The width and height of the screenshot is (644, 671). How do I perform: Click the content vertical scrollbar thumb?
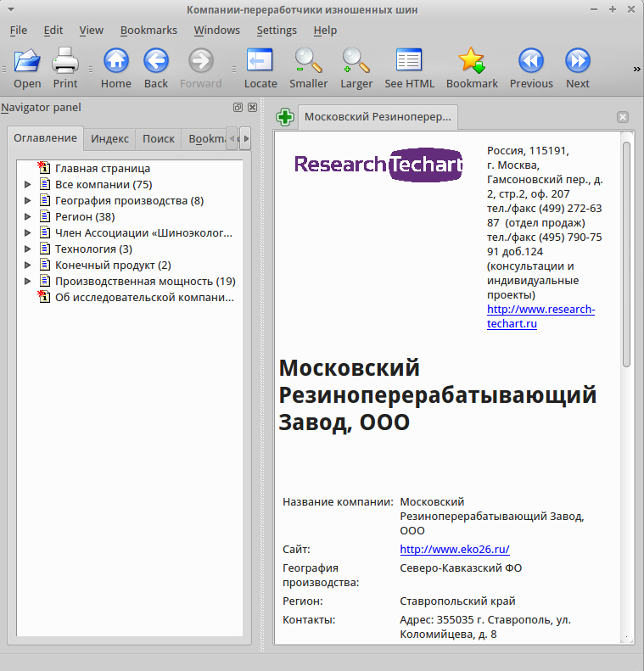(x=626, y=254)
